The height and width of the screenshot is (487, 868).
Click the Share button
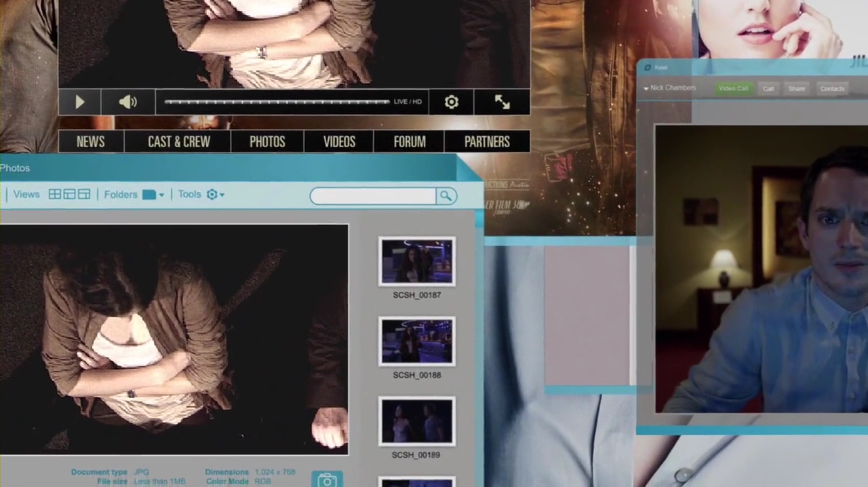click(x=797, y=89)
